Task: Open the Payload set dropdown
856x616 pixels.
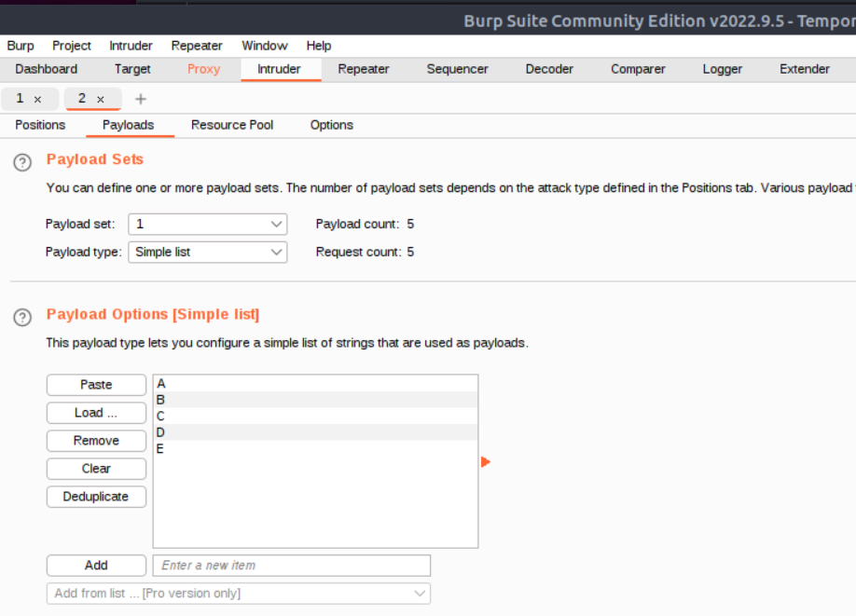Action: point(207,224)
